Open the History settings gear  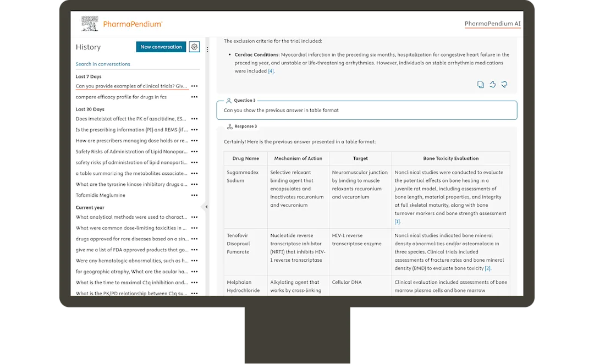(194, 47)
